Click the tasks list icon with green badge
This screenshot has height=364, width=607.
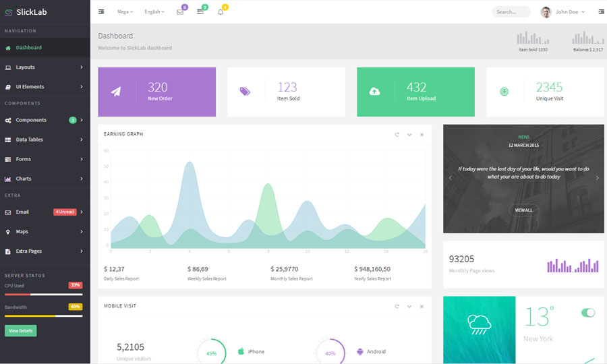point(200,12)
